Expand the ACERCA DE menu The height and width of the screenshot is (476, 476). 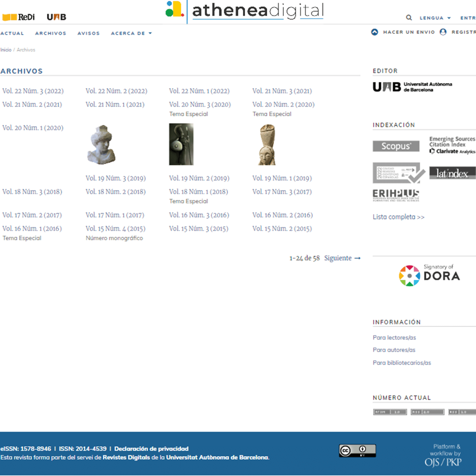[x=131, y=33]
